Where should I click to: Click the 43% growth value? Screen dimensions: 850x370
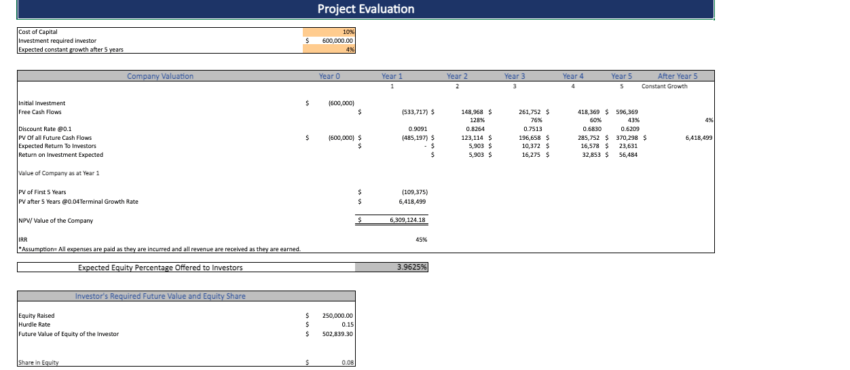coord(634,120)
